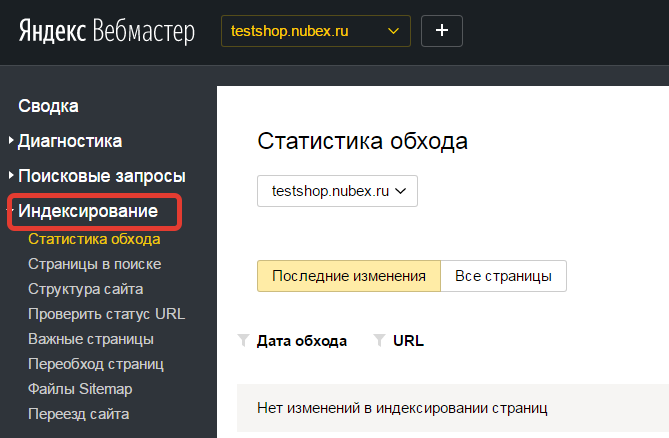
Task: Click the URL column header
Action: coord(408,341)
